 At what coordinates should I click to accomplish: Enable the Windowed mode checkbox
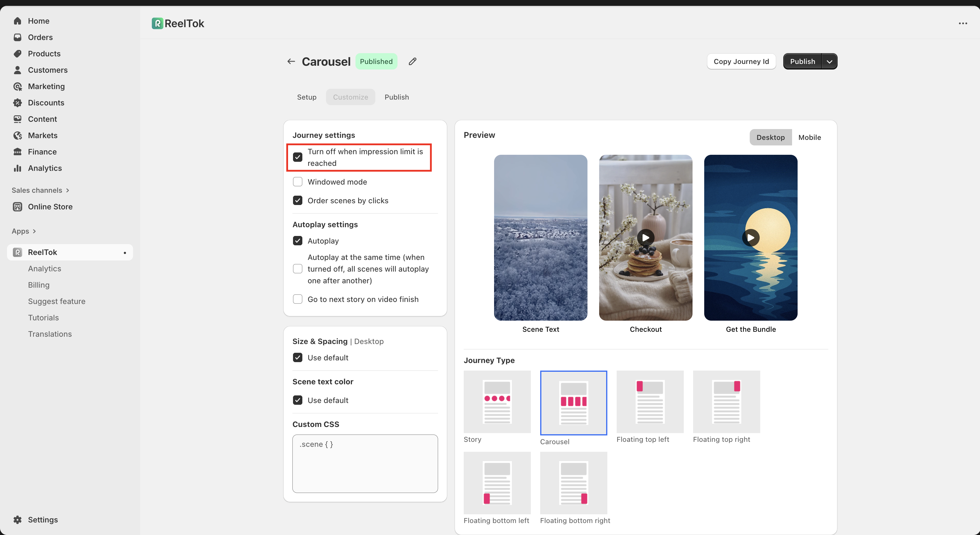[297, 182]
